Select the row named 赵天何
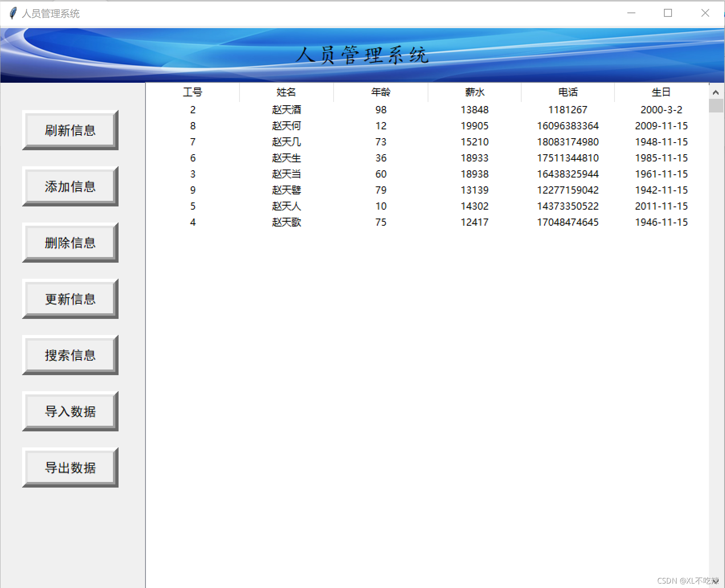The width and height of the screenshot is (725, 588). [x=427, y=126]
